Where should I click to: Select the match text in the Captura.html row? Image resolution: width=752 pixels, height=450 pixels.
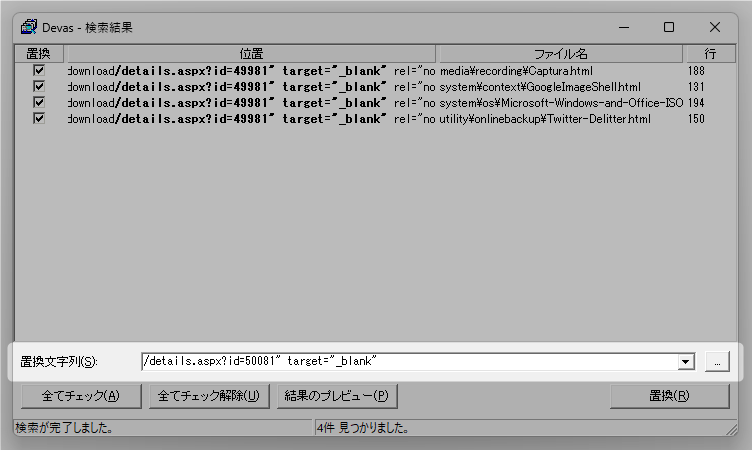coord(251,71)
